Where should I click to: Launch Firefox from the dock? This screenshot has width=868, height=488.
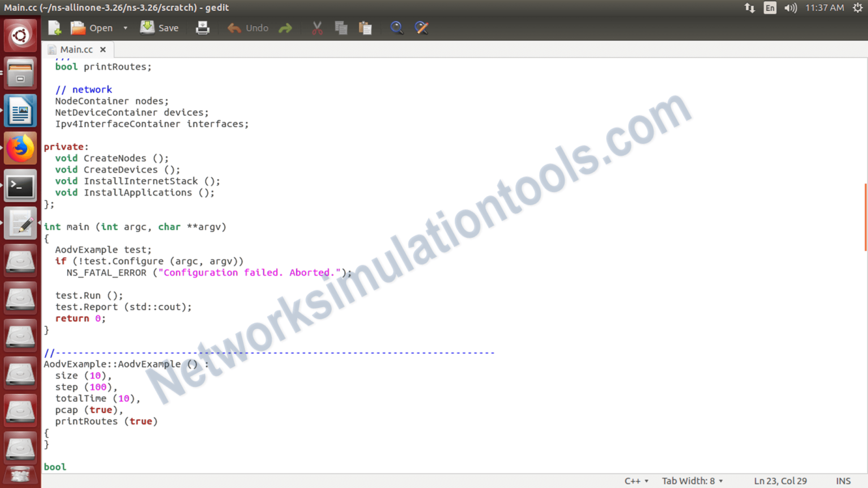[x=20, y=148]
